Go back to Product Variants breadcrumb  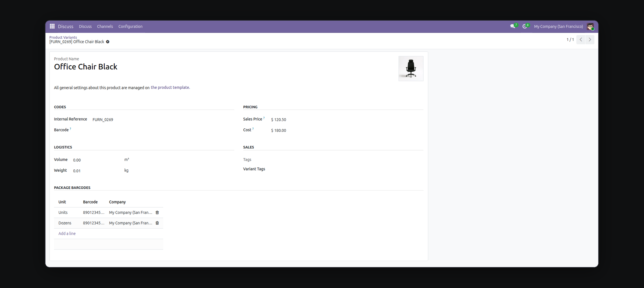tap(63, 37)
